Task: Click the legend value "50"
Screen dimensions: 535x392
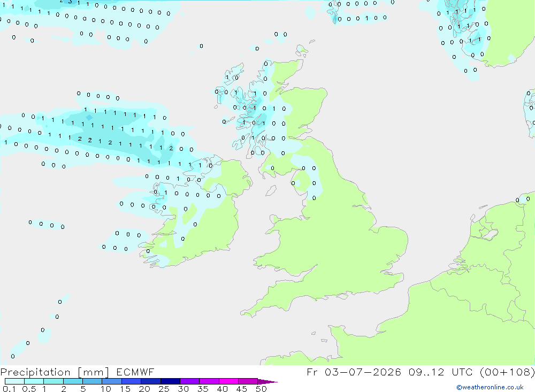Action: coord(261,389)
